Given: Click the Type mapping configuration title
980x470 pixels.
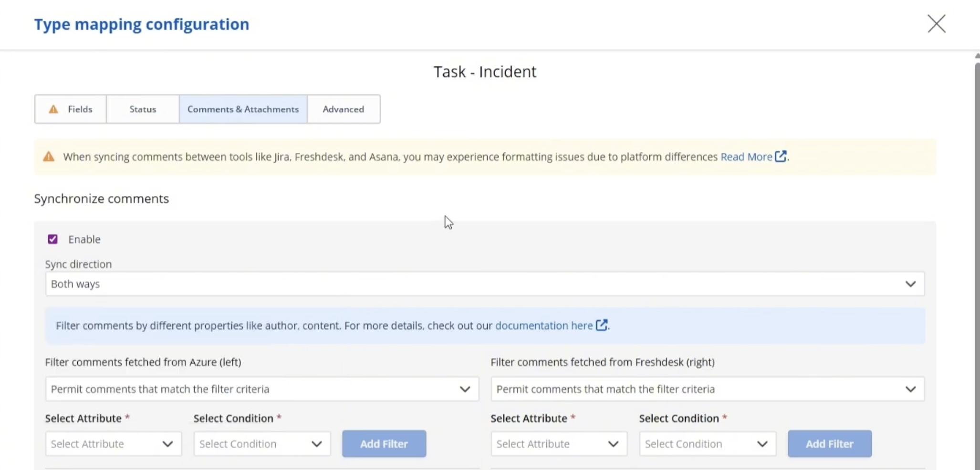Looking at the screenshot, I should click(x=142, y=24).
